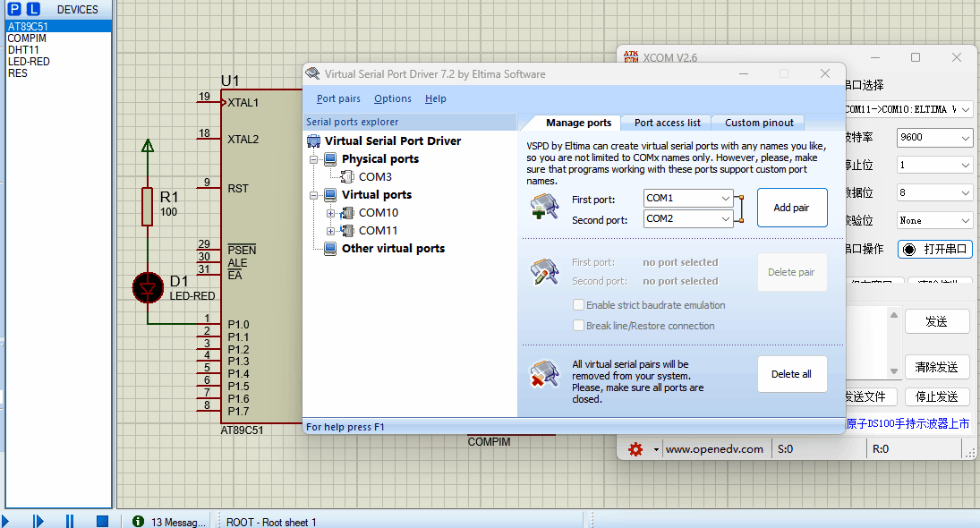Click the power terminal arrow above R1
Screen dimensions: 980x528
coord(148,146)
